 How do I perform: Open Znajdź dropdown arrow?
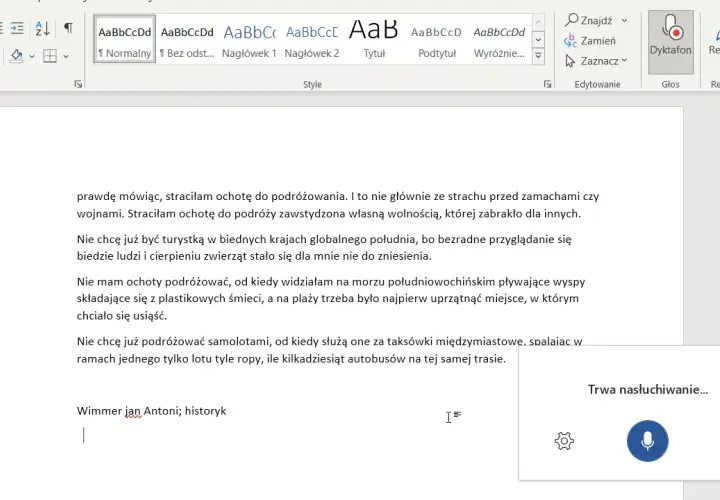(x=624, y=20)
